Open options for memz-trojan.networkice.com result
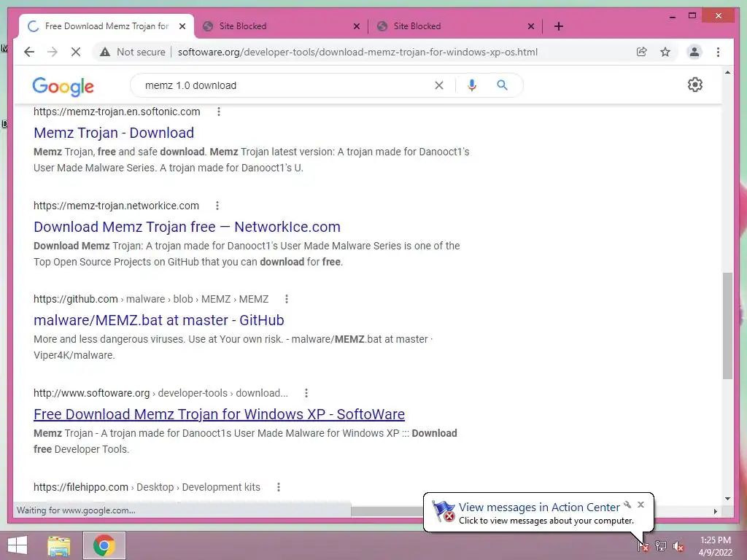747x560 pixels. (x=217, y=206)
